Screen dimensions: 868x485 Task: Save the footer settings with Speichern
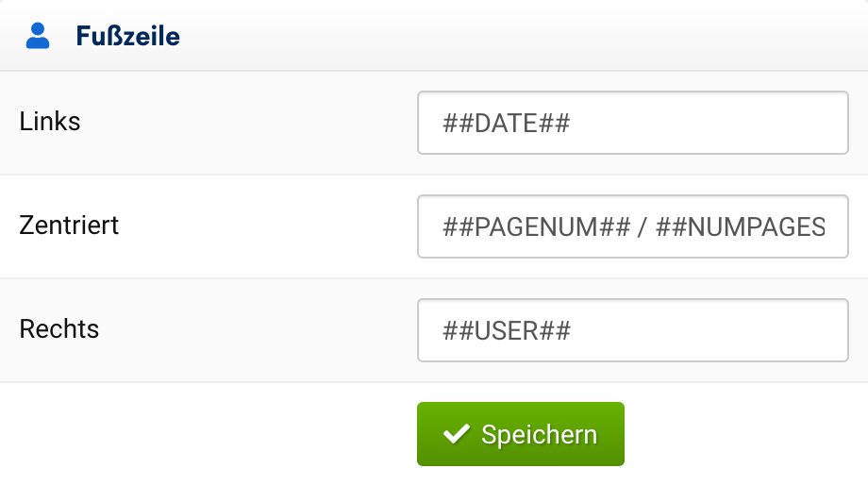[520, 434]
